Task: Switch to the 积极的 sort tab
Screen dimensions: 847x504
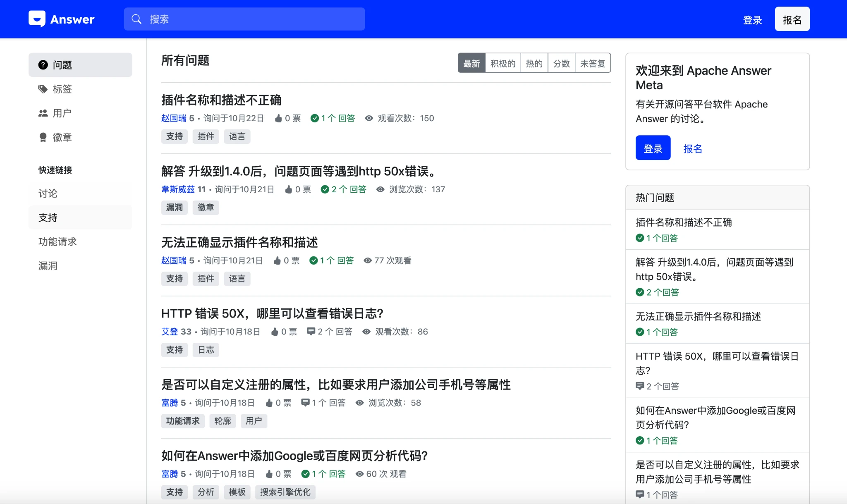Action: pos(502,63)
